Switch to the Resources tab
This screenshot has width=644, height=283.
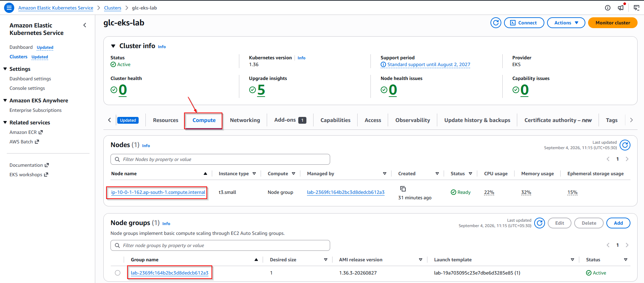165,120
